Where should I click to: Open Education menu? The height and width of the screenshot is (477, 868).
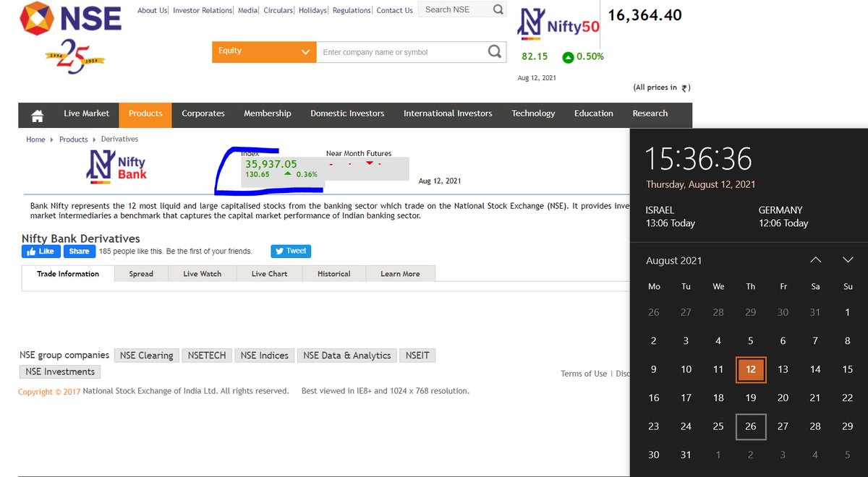pyautogui.click(x=594, y=113)
